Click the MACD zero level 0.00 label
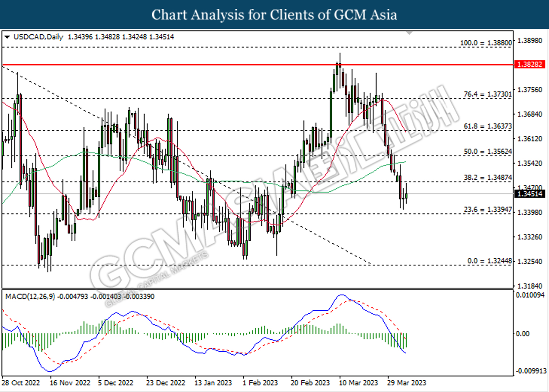Image resolution: width=549 pixels, height=392 pixels. click(x=522, y=334)
